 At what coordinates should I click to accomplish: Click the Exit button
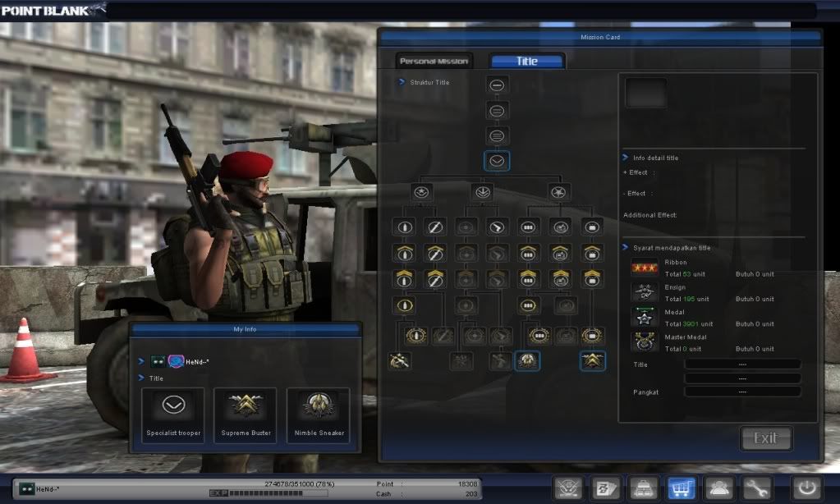(765, 438)
